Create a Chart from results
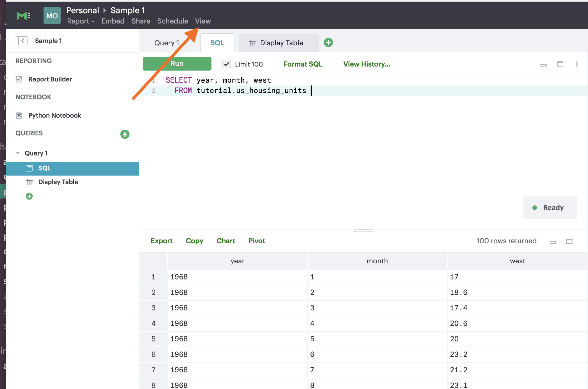588x389 pixels. (226, 241)
